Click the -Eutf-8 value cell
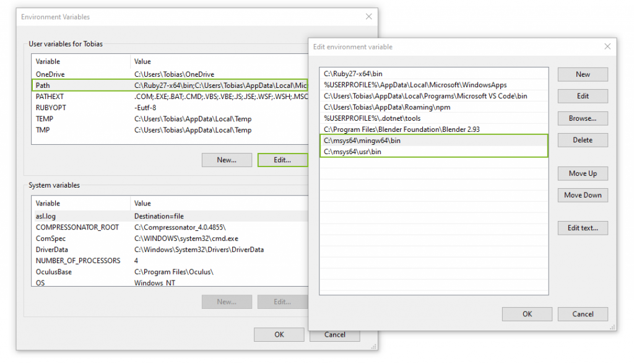The width and height of the screenshot is (634, 364). 145,108
